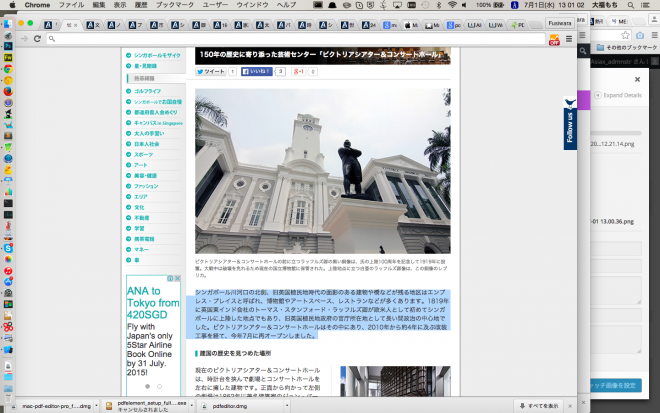Viewport: 660px width, 413px height.
Task: Click the ad info icon on ANA banner
Action: click(170, 278)
